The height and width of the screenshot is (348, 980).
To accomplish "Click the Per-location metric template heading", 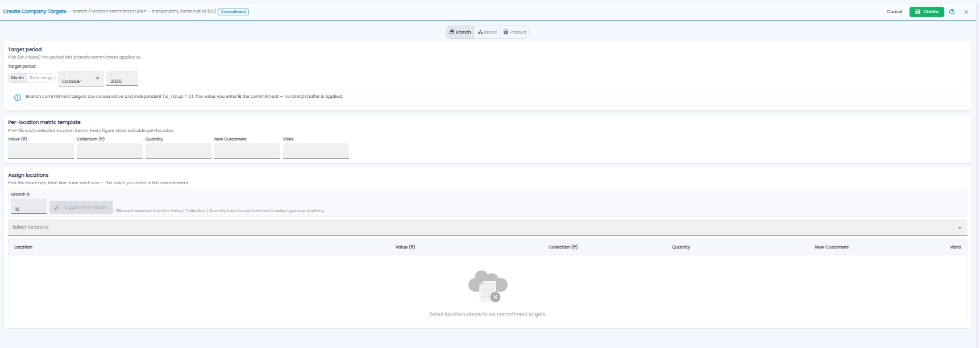I will (x=44, y=122).
